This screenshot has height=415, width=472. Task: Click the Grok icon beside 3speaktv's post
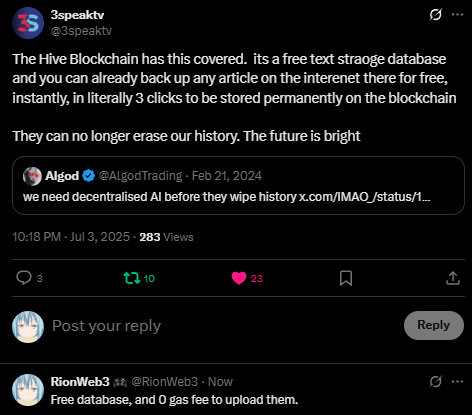pyautogui.click(x=435, y=15)
